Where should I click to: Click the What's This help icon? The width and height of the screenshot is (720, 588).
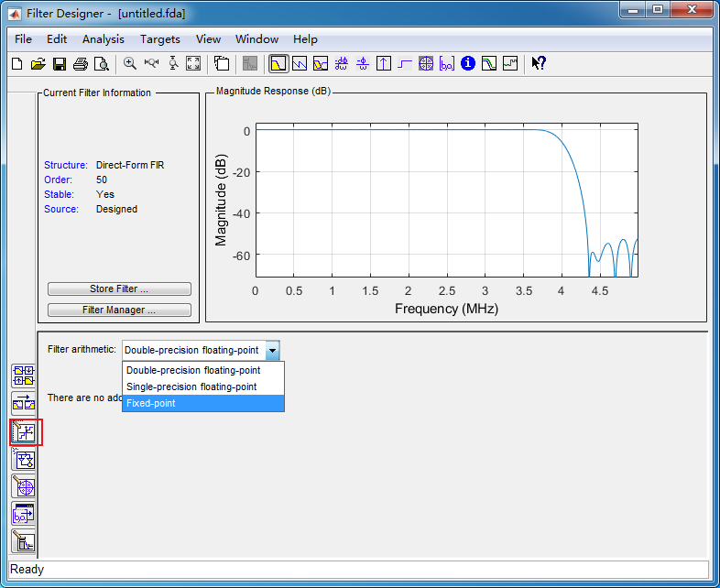[x=539, y=63]
